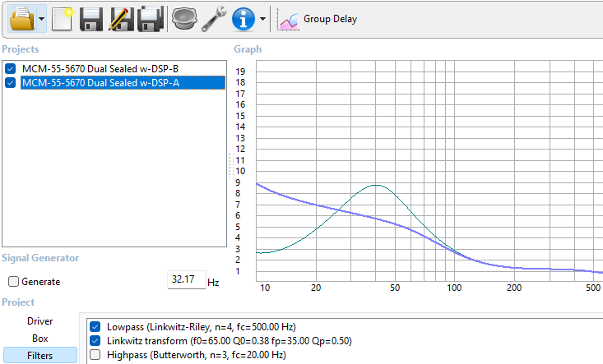Create a new project with the blank page icon
Screen dimensions: 603x364
click(x=63, y=18)
